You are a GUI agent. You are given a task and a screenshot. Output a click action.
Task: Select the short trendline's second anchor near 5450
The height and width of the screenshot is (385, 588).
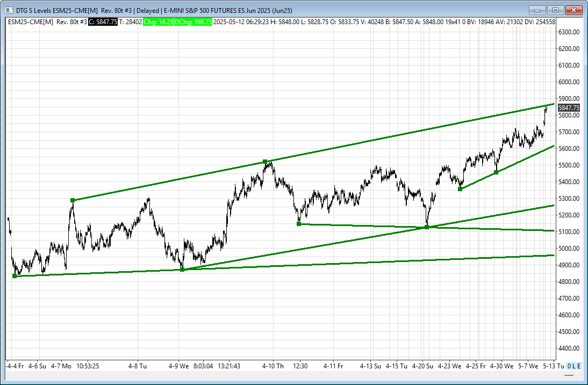coord(496,172)
